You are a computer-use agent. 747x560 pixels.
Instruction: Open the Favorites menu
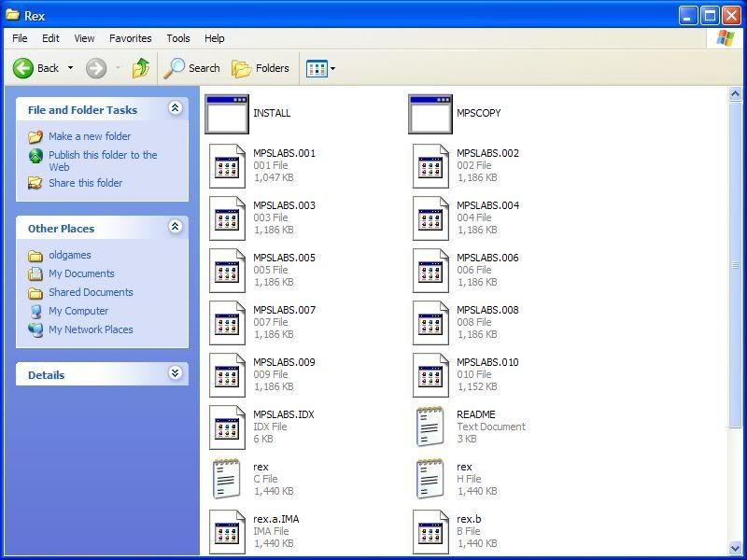coord(130,38)
